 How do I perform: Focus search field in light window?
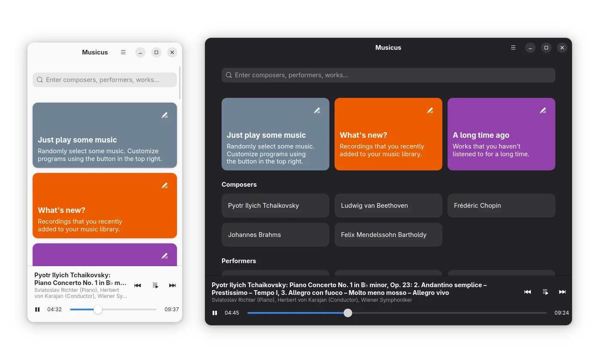(105, 80)
